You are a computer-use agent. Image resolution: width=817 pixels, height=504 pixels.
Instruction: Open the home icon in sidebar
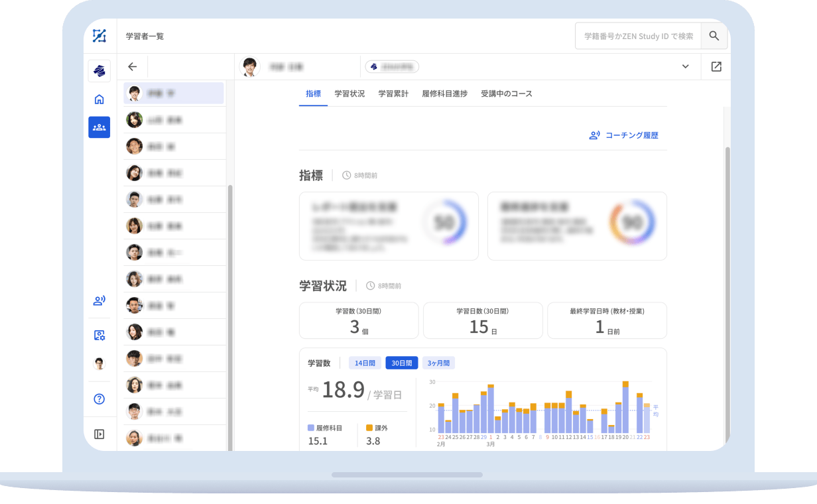[x=99, y=99]
